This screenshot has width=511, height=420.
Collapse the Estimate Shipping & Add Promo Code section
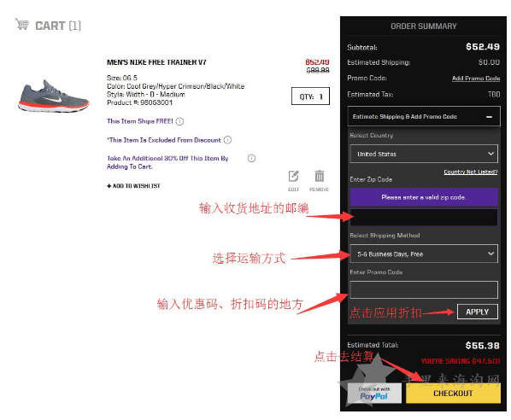tap(489, 117)
